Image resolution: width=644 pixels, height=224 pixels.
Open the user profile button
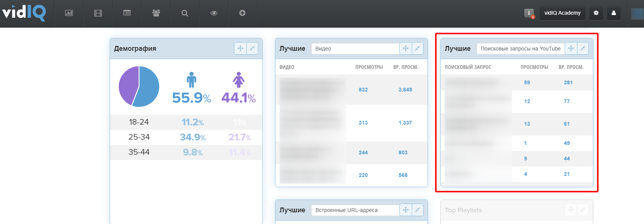(614, 13)
